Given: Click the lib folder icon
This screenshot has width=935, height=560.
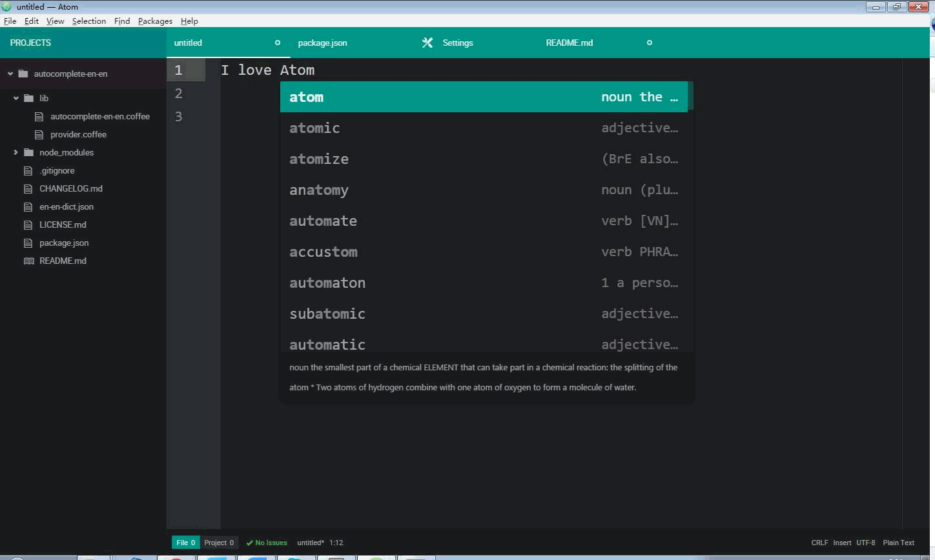Looking at the screenshot, I should pos(28,98).
